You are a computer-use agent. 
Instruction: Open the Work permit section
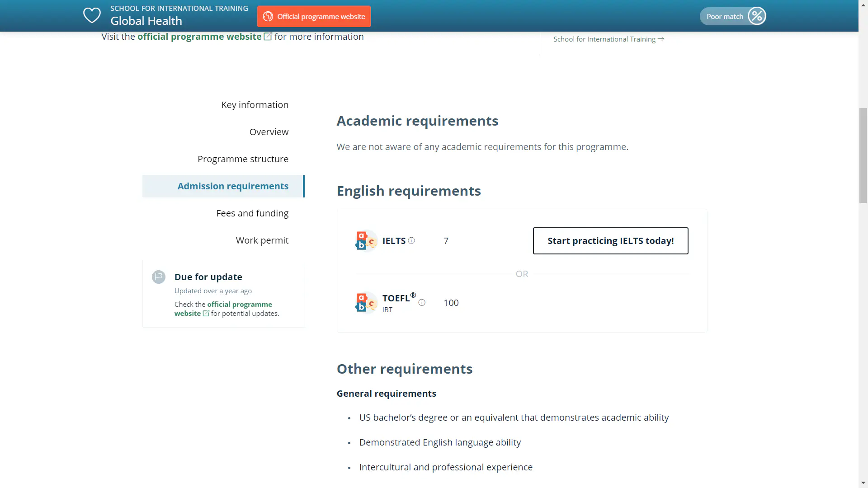pyautogui.click(x=262, y=240)
